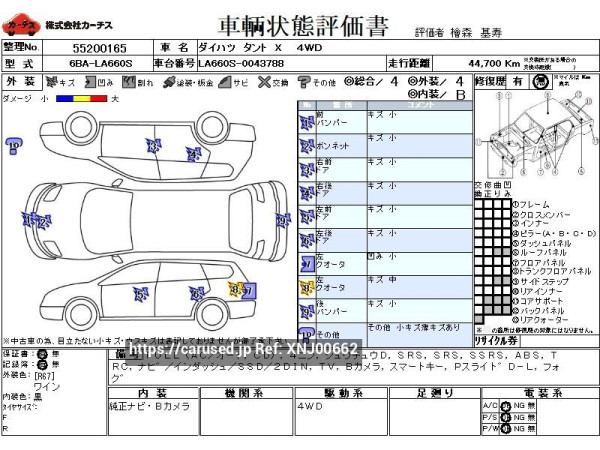This screenshot has width=600, height=450.
Task: Click the ⑪コアサポート list entry
Action: [x=538, y=301]
